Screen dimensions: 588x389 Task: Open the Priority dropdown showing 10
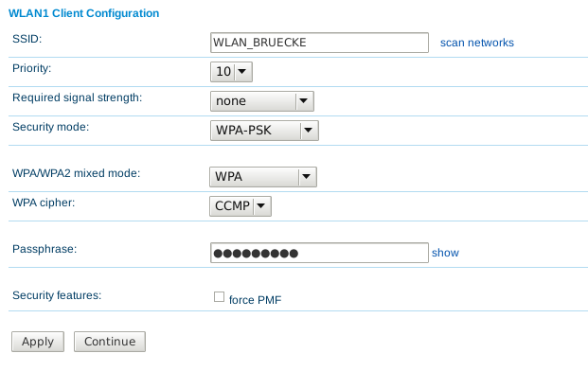coord(231,72)
